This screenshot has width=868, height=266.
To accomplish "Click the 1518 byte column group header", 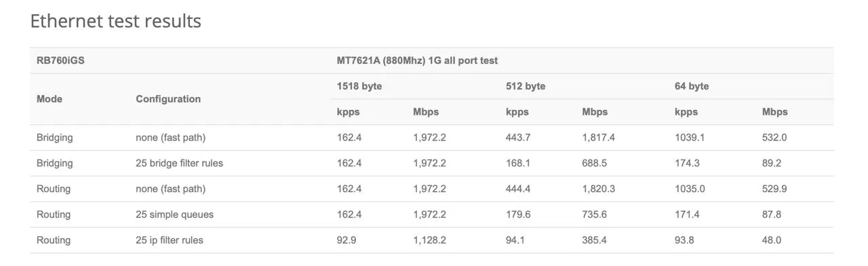I will [359, 86].
